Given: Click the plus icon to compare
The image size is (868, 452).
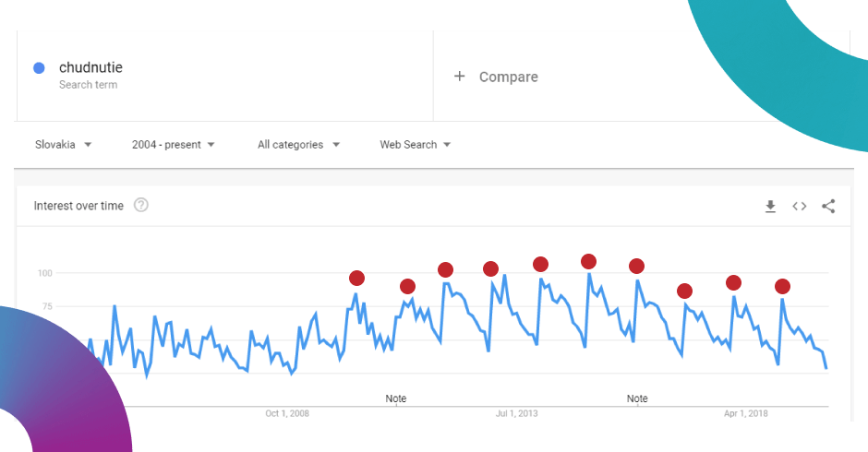Looking at the screenshot, I should pos(460,77).
